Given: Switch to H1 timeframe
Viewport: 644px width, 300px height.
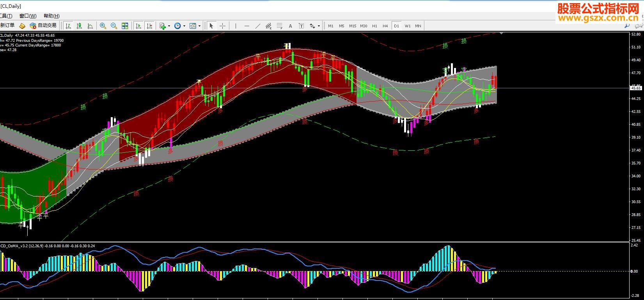Looking at the screenshot, I should [x=374, y=26].
